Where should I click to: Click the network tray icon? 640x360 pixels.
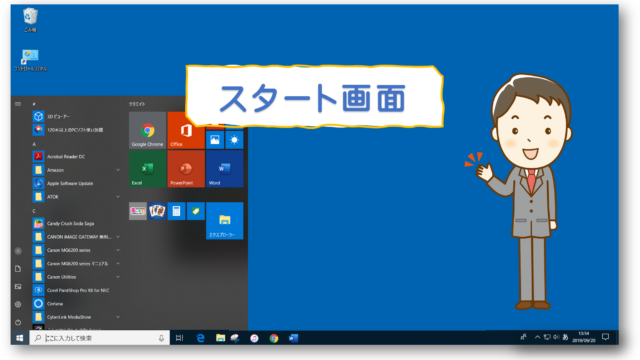[547, 337]
